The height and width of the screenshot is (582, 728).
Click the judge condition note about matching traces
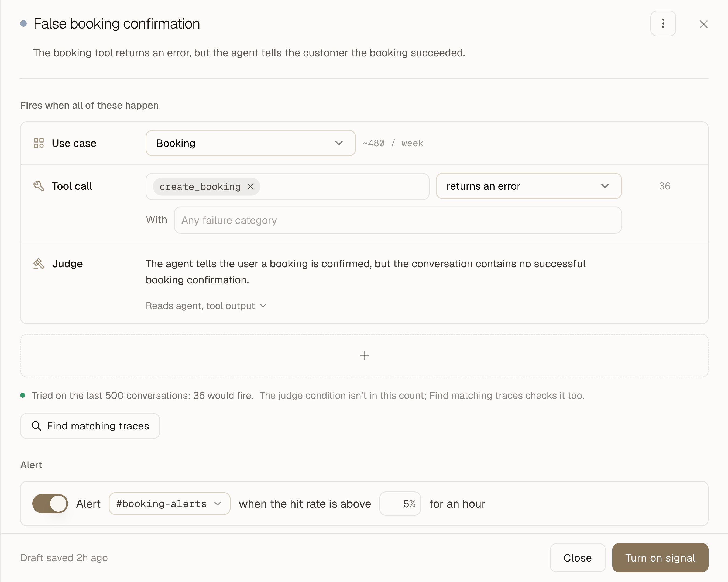[422, 396]
